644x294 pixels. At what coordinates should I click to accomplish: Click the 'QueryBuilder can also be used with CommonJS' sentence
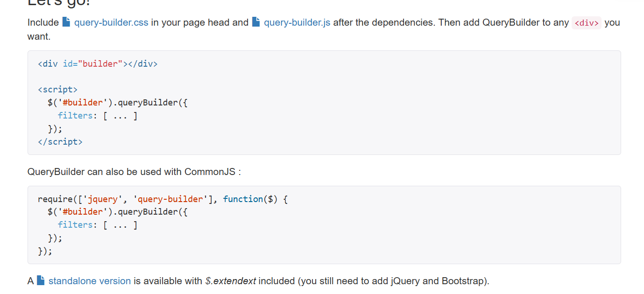coord(134,172)
